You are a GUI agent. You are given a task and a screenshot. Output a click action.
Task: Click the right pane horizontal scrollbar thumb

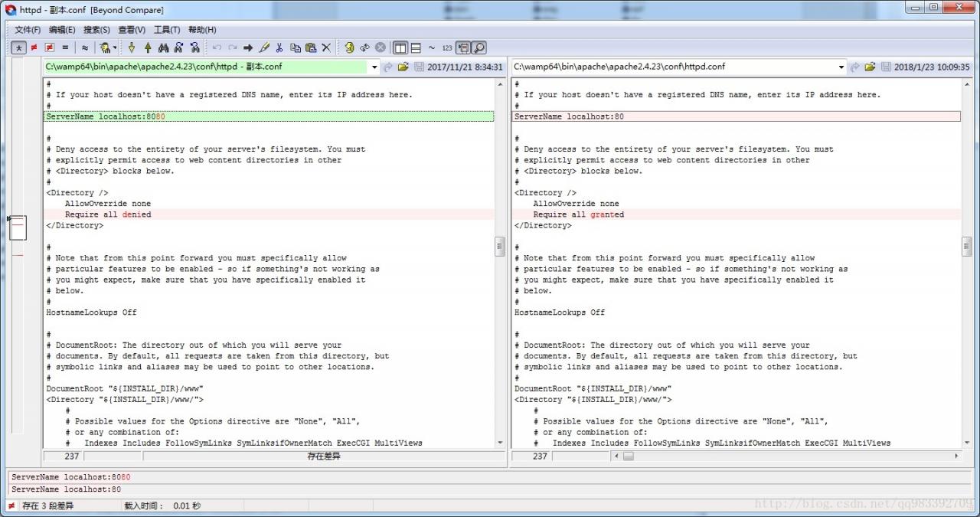click(x=628, y=456)
